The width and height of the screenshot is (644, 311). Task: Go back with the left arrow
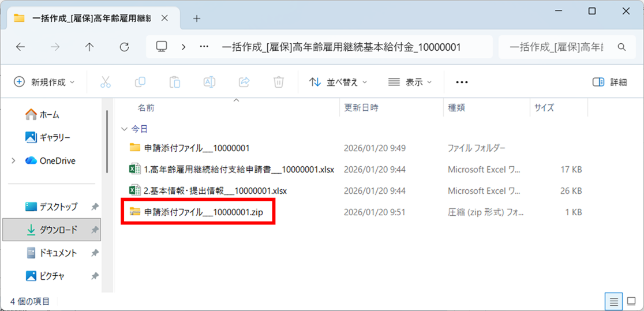click(x=21, y=47)
